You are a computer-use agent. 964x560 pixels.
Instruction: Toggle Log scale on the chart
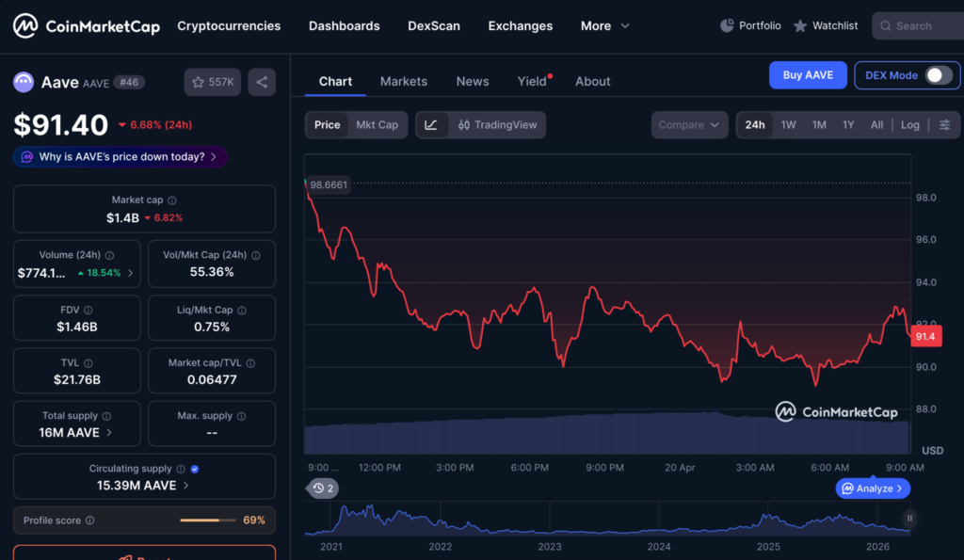pos(909,125)
